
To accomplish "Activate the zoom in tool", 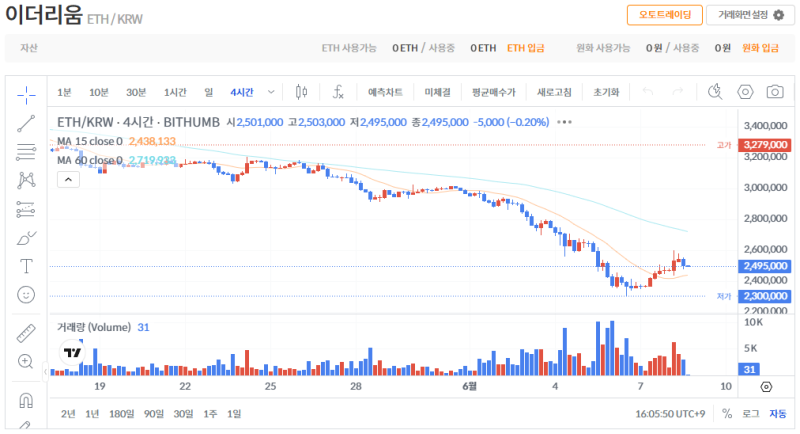I will click(x=26, y=362).
